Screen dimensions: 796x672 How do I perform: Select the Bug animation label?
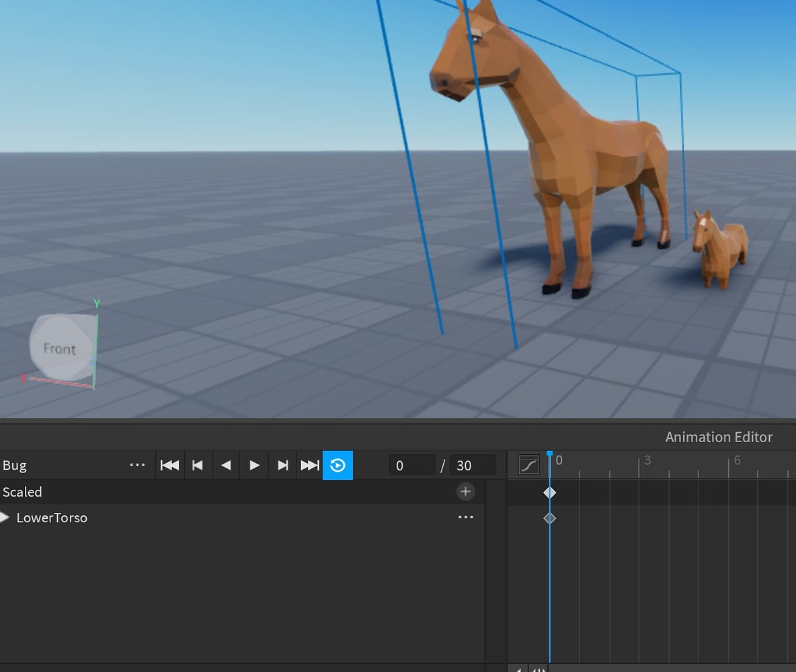pos(14,464)
